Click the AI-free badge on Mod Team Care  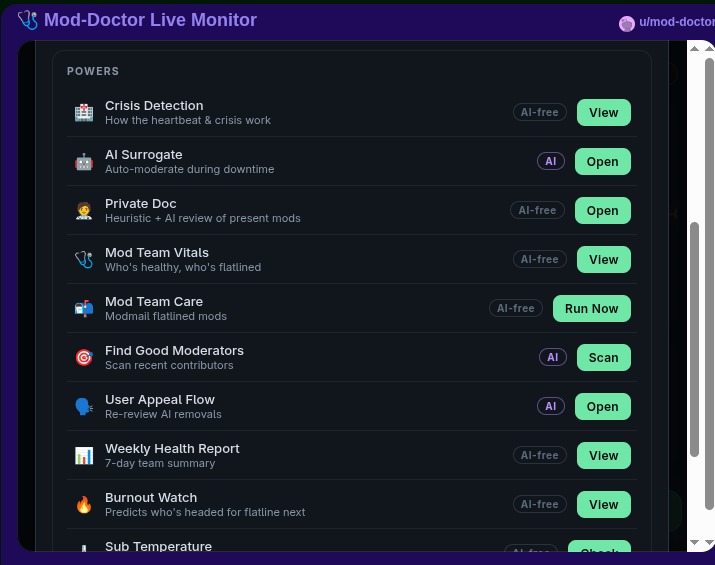tap(516, 308)
